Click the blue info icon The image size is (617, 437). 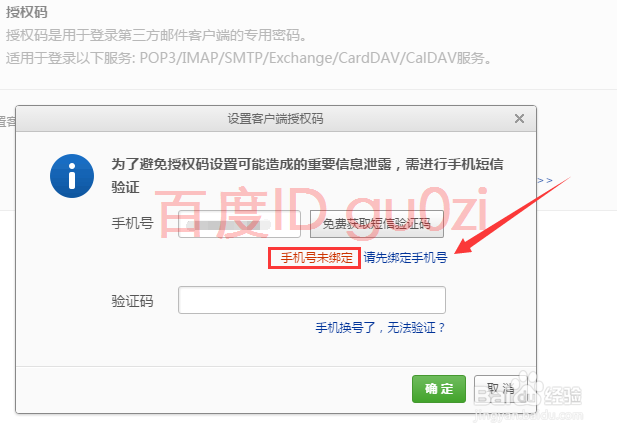[x=72, y=176]
